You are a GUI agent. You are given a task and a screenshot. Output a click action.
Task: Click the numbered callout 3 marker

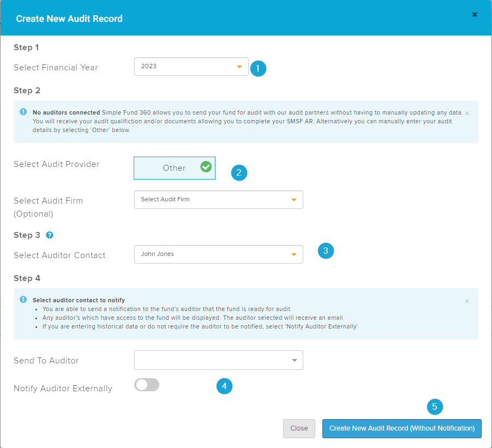pos(326,250)
